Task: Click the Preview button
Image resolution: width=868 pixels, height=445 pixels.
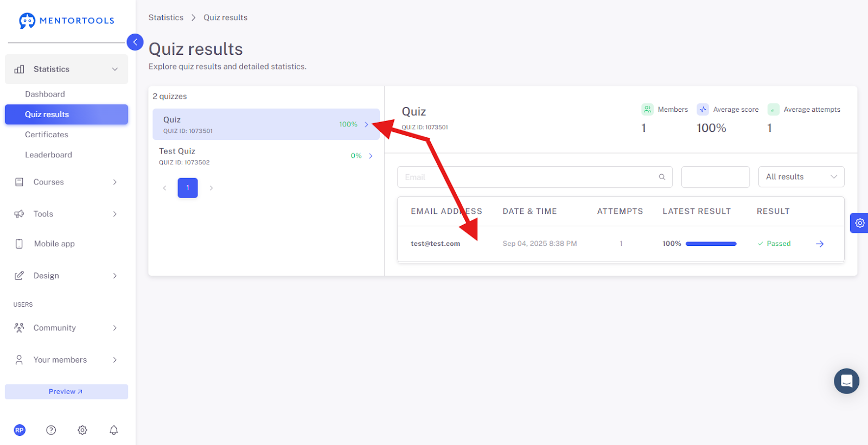Action: click(66, 392)
